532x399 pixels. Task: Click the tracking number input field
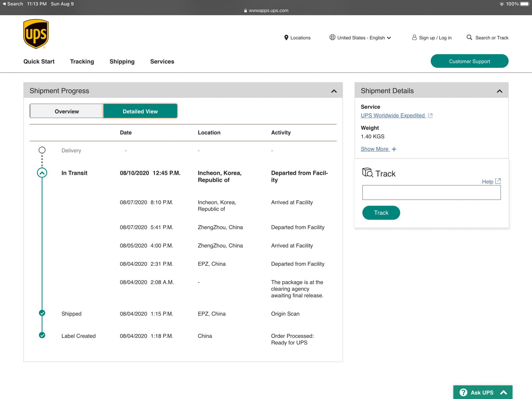(431, 192)
